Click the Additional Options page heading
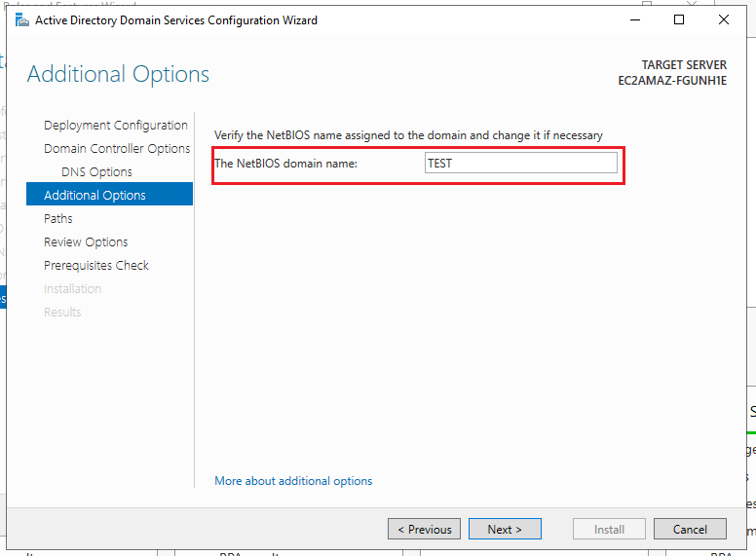Viewport: 756px width, 556px height. pos(118,74)
